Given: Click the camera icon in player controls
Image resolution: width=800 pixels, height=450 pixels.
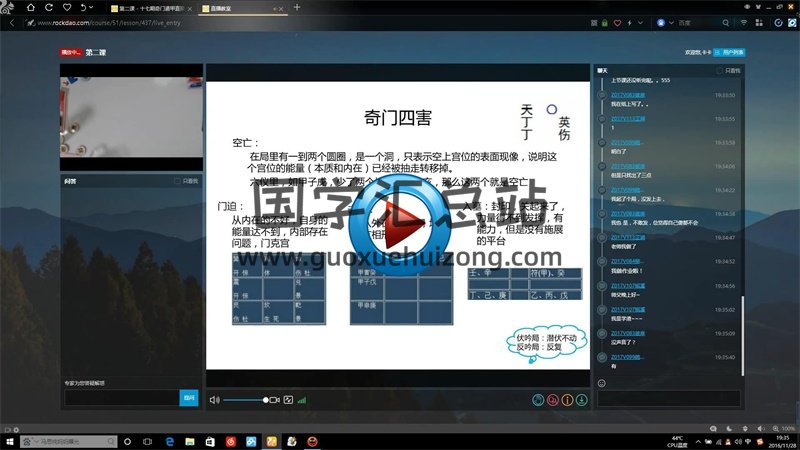Looking at the screenshot, I should click(272, 400).
